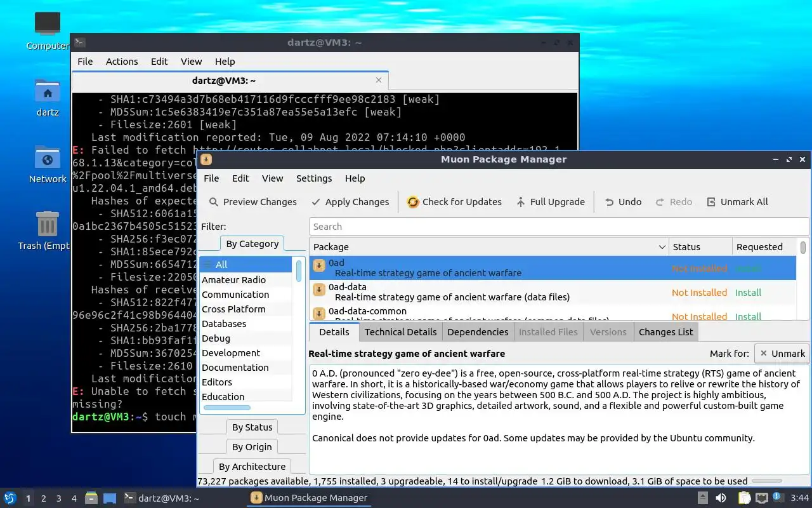The image size is (812, 508).
Task: Start a Full Upgrade from the toolbar
Action: coord(550,202)
